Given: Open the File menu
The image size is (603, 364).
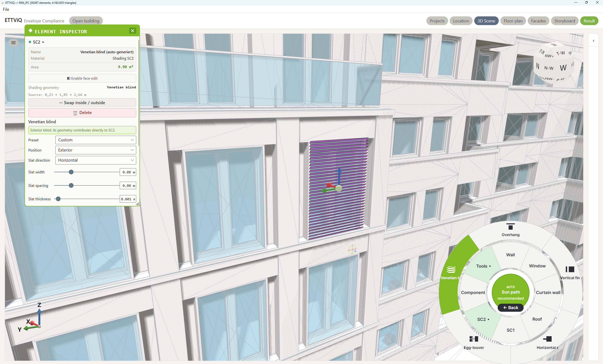Looking at the screenshot, I should (x=6, y=9).
